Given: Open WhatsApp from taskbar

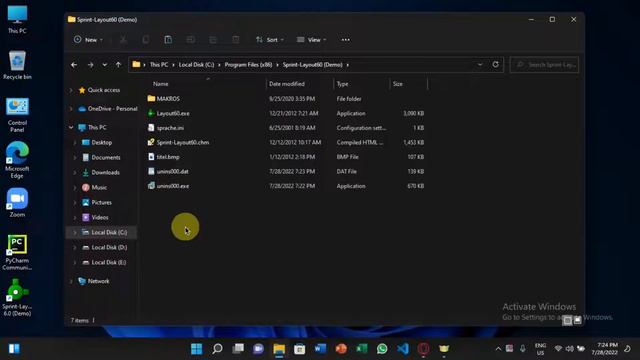Looking at the screenshot, I should pos(382,349).
